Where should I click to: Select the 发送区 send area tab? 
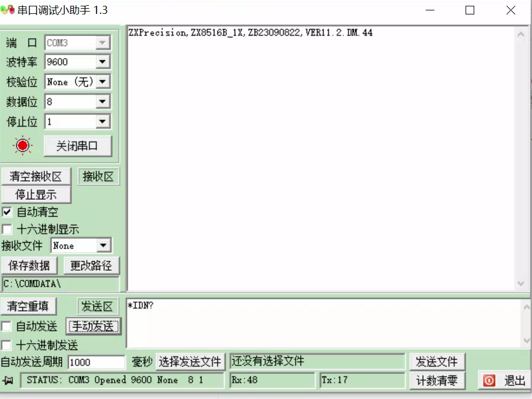(98, 306)
